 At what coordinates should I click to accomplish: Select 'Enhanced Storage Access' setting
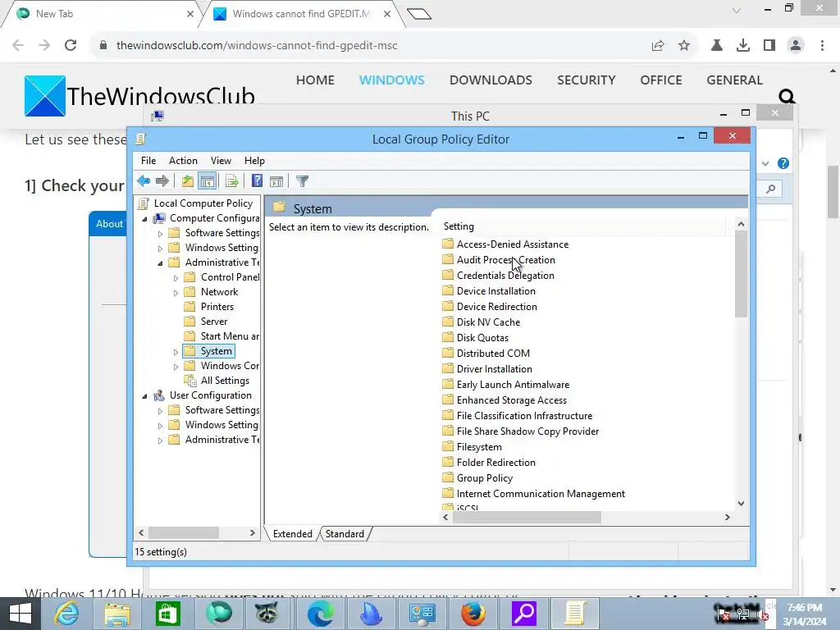click(x=512, y=399)
